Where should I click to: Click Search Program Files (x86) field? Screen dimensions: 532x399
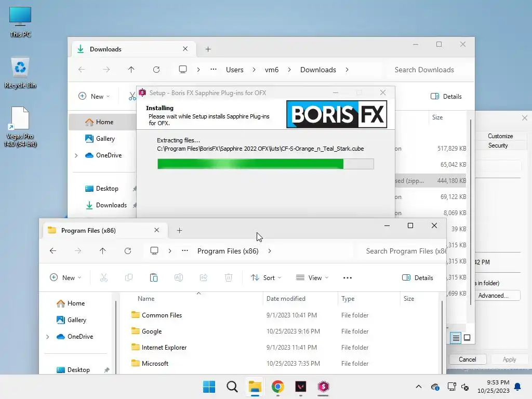pos(402,251)
